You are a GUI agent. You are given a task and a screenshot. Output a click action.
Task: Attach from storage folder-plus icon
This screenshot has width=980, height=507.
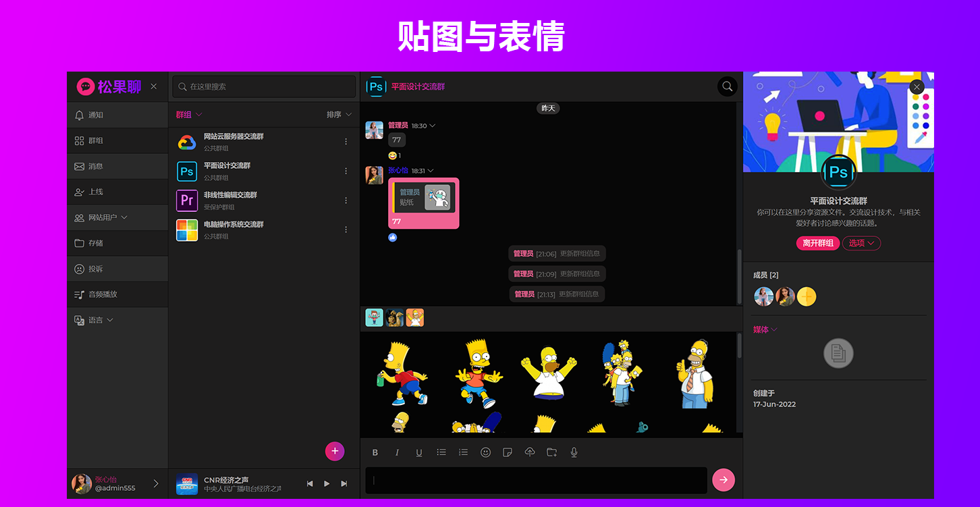point(551,452)
